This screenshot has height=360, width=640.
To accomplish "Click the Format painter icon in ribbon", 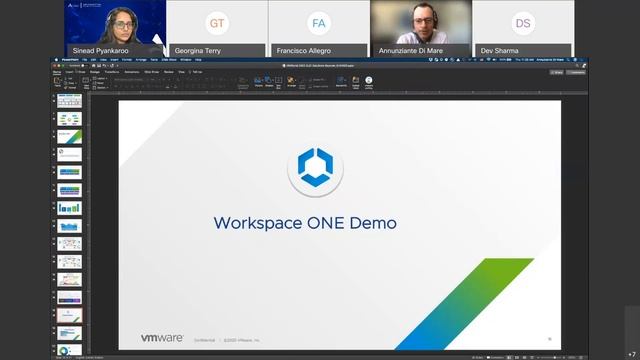I will coord(66,87).
